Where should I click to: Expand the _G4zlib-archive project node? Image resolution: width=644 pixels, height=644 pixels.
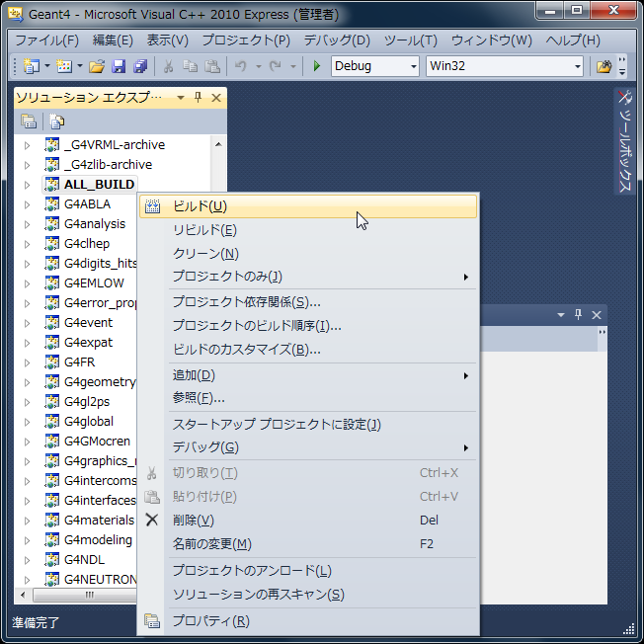(x=27, y=165)
